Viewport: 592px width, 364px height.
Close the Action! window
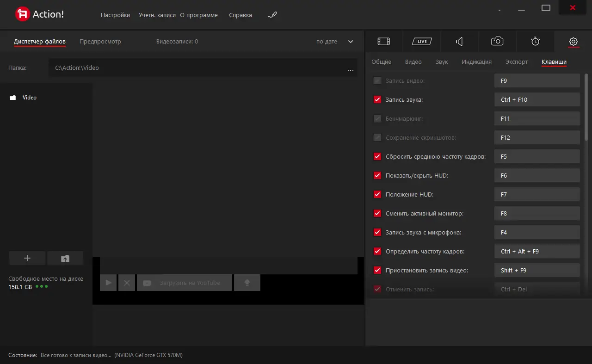point(573,7)
